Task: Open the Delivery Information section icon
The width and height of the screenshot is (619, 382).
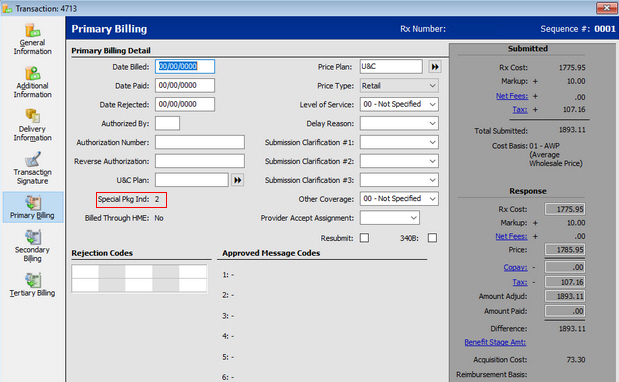Action: pos(32,125)
